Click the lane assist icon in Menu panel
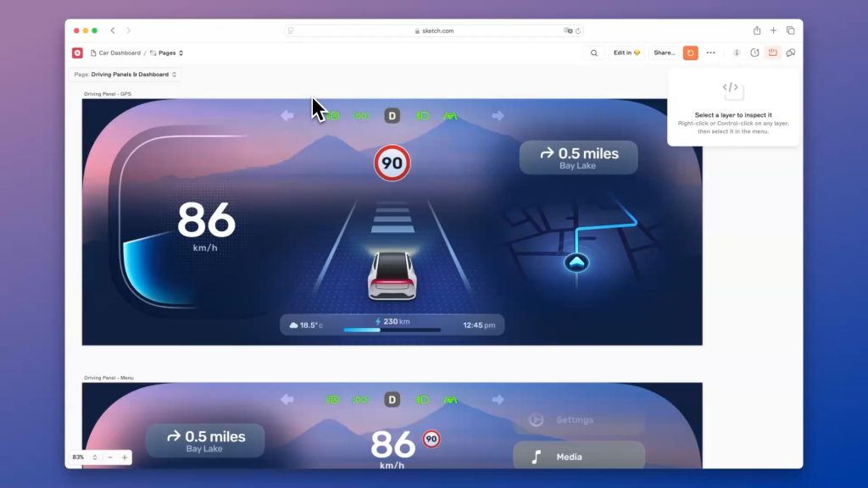 pyautogui.click(x=451, y=400)
